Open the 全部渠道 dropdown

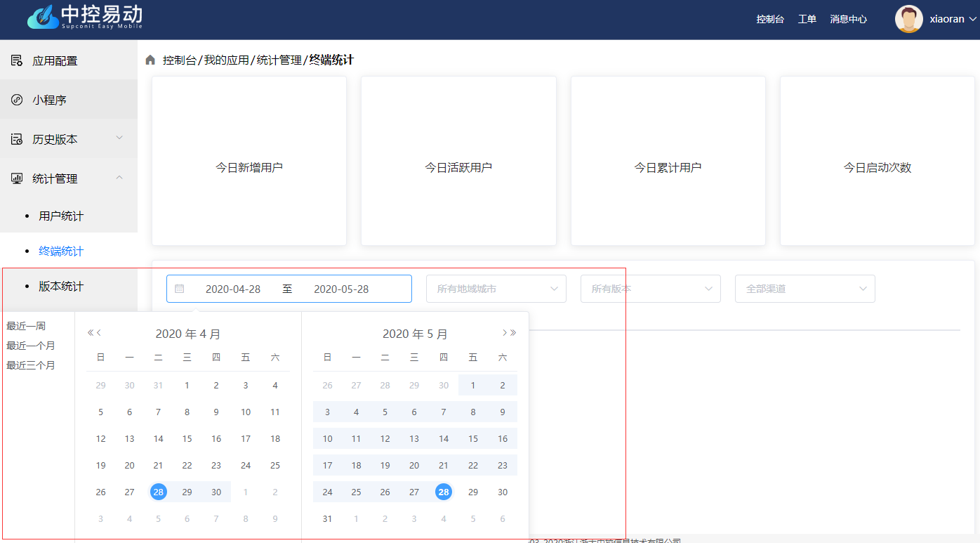coord(805,289)
